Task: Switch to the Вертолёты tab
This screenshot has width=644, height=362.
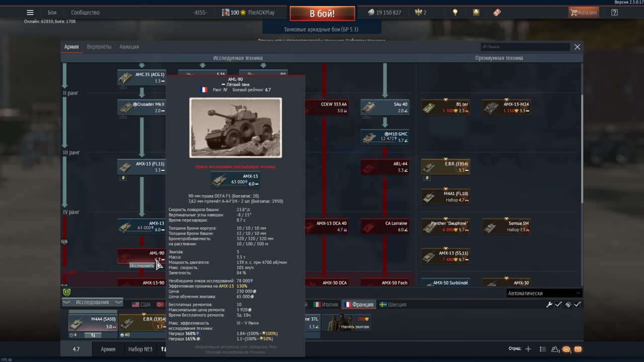Action: [x=99, y=47]
